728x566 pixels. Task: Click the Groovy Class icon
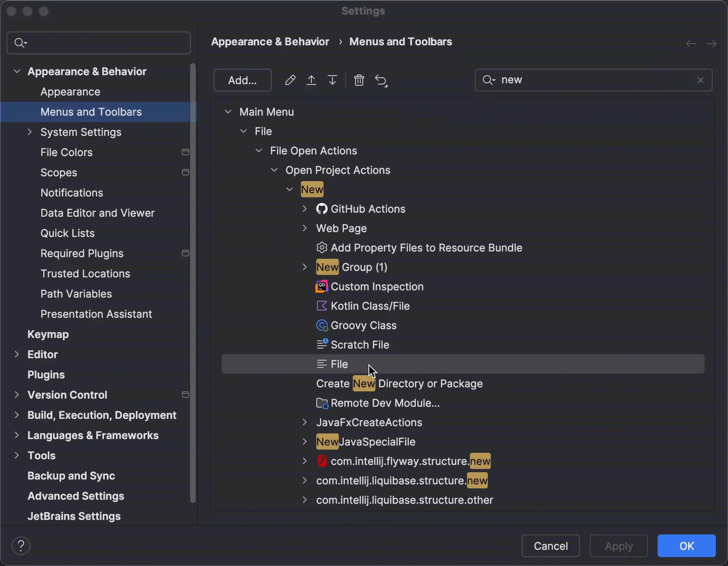[x=322, y=325]
